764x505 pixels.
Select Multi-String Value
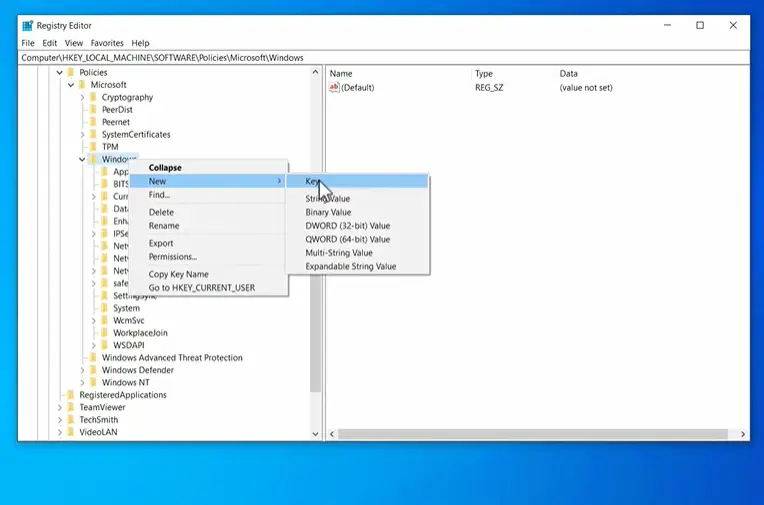click(357, 253)
